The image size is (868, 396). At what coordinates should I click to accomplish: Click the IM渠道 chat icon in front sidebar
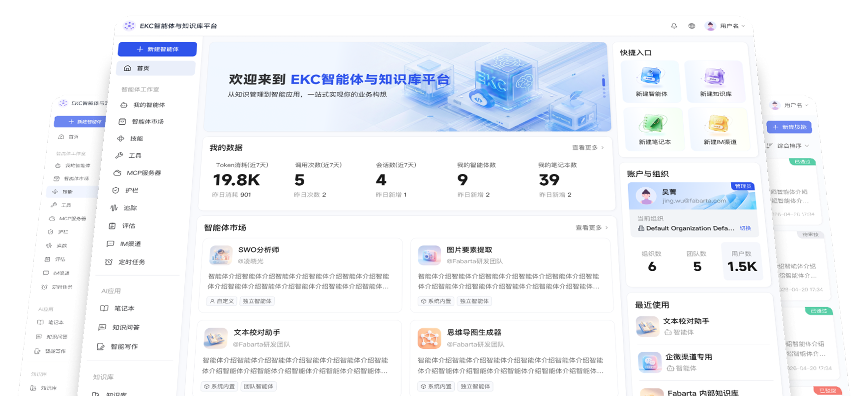[x=110, y=244]
